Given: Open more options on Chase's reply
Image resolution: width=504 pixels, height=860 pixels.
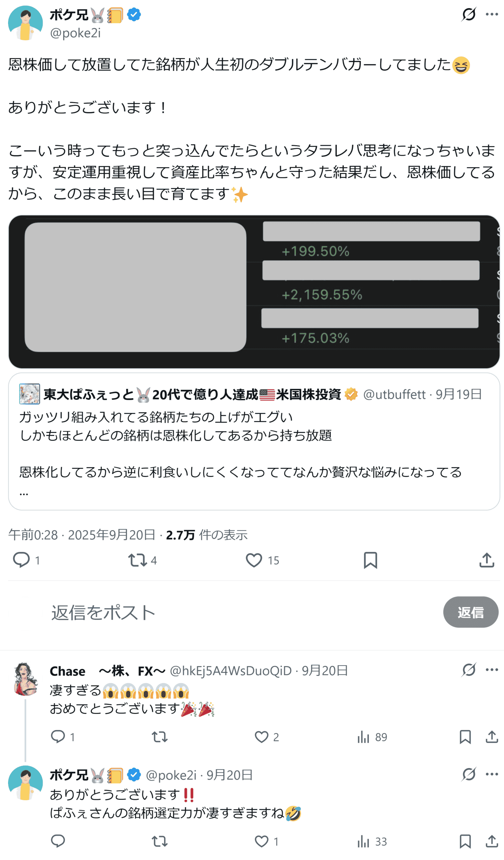Looking at the screenshot, I should pyautogui.click(x=492, y=670).
